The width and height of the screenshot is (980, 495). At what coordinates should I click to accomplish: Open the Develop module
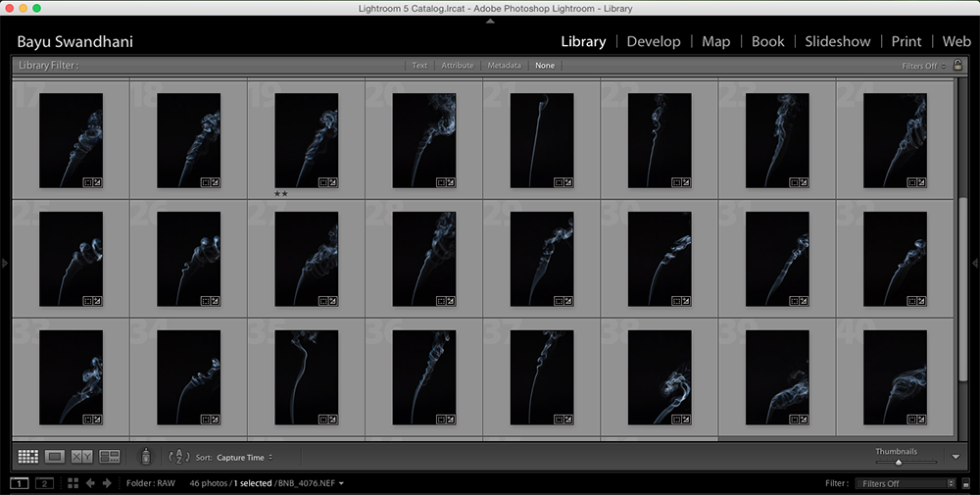[x=653, y=41]
